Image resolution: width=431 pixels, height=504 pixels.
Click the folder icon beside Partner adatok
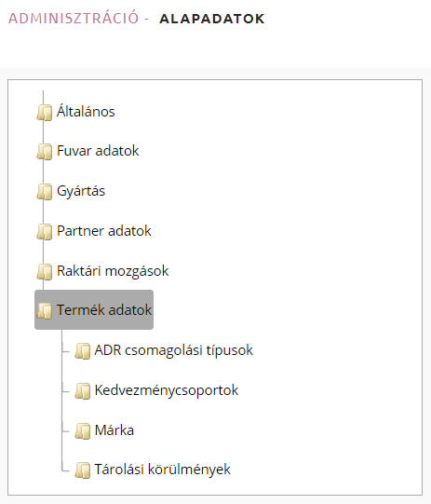click(x=45, y=231)
